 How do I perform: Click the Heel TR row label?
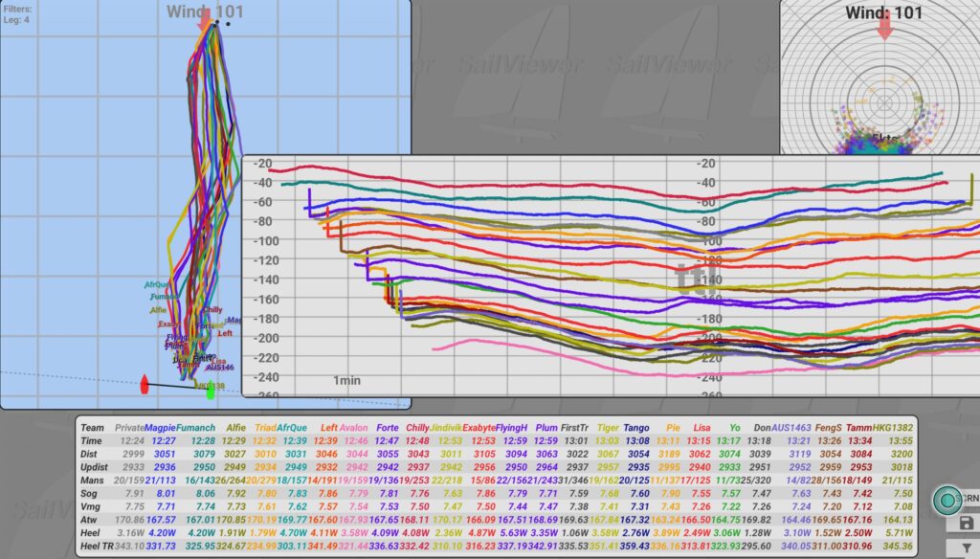click(x=97, y=546)
